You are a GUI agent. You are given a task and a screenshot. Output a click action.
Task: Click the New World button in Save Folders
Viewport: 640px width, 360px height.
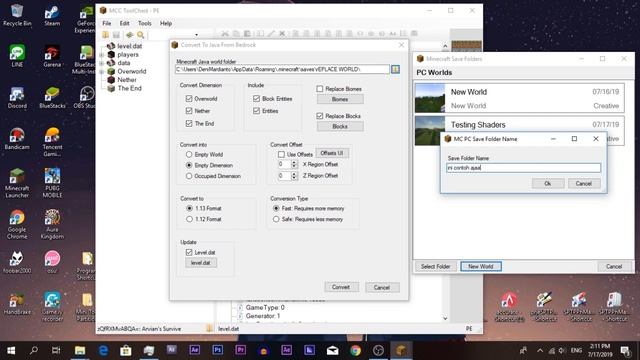tap(481, 267)
